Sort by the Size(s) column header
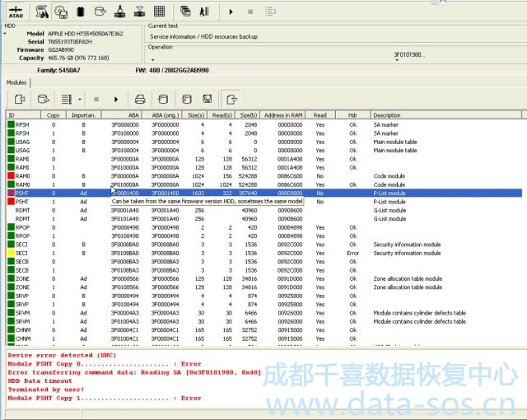This screenshot has width=527, height=420. [x=194, y=115]
